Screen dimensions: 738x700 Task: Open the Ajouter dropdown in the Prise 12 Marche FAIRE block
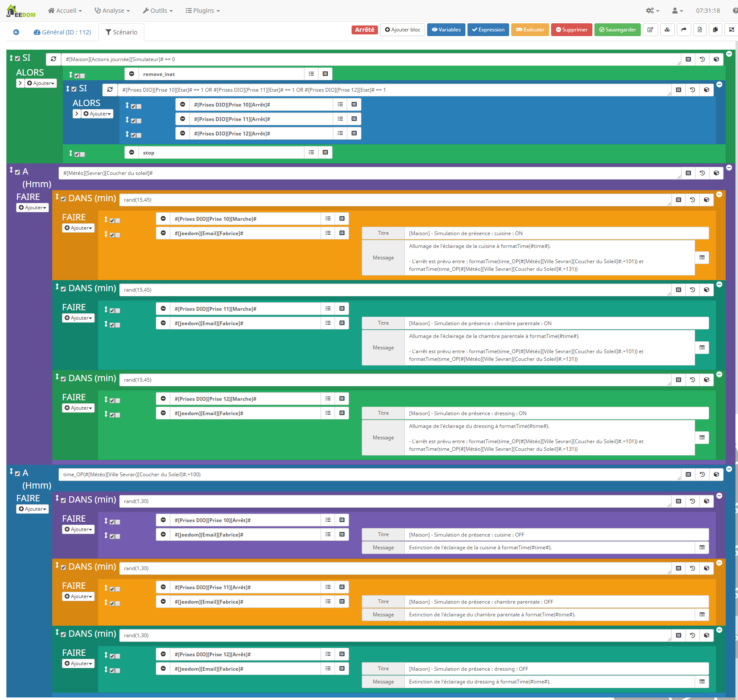[x=79, y=408]
